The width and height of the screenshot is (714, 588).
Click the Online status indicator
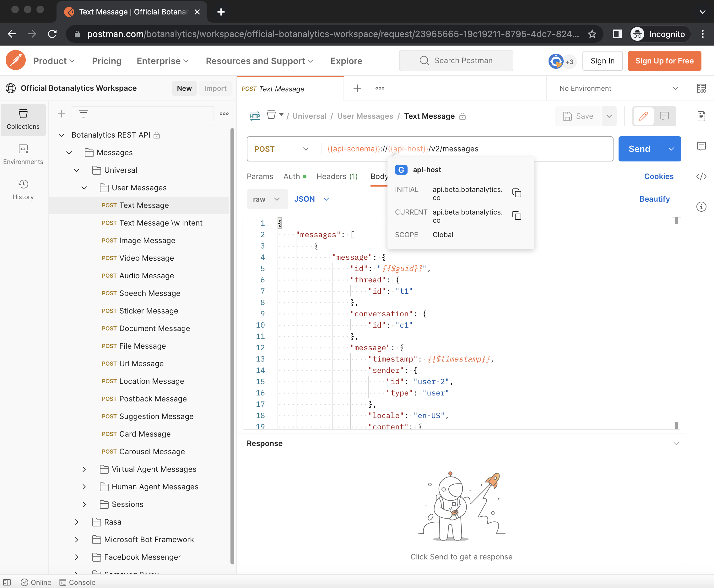coord(36,582)
